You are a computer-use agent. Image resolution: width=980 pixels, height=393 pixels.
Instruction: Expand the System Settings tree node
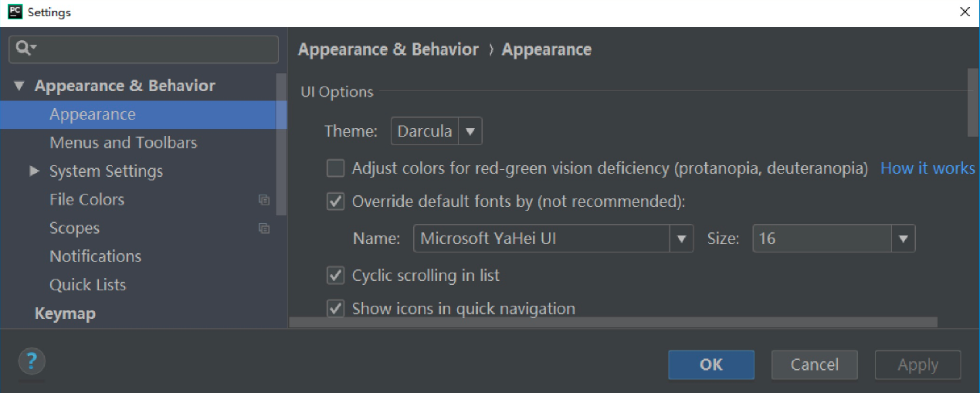[x=34, y=171]
